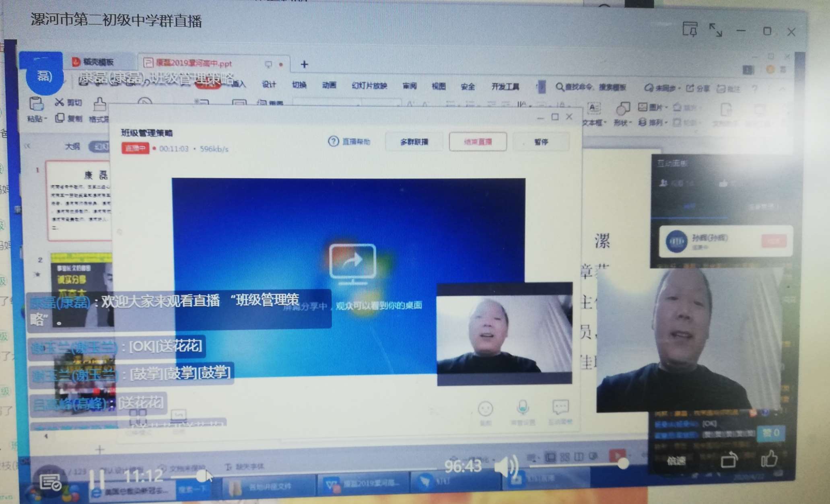Image resolution: width=830 pixels, height=504 pixels.
Task: Select slide 1 thumbnail 康磊
Action: tap(79, 200)
